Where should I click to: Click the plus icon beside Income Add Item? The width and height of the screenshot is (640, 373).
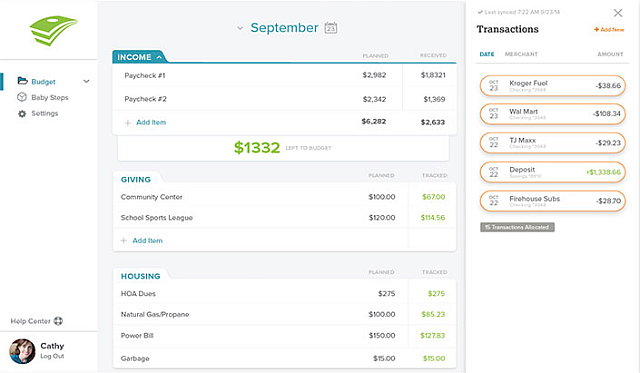point(128,122)
